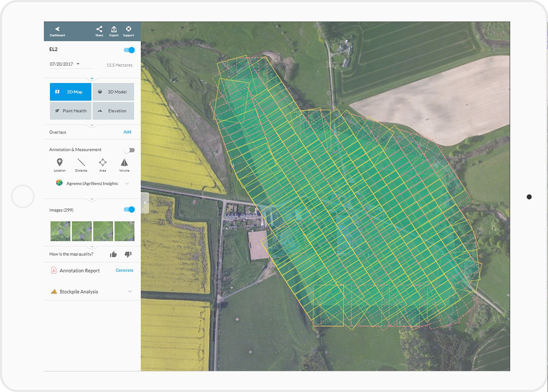This screenshot has height=392, width=548.
Task: Collapse section below image thumbnails
Action: pos(92,247)
